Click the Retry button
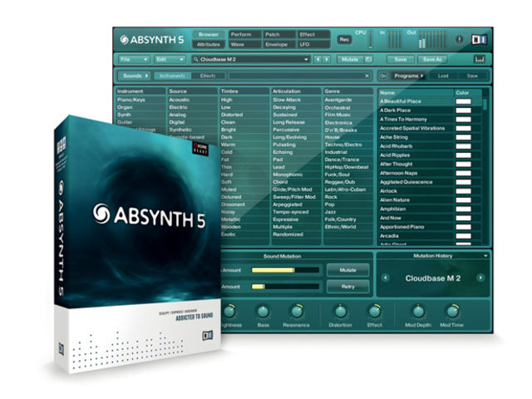This screenshot has height=399, width=532. pos(347,287)
